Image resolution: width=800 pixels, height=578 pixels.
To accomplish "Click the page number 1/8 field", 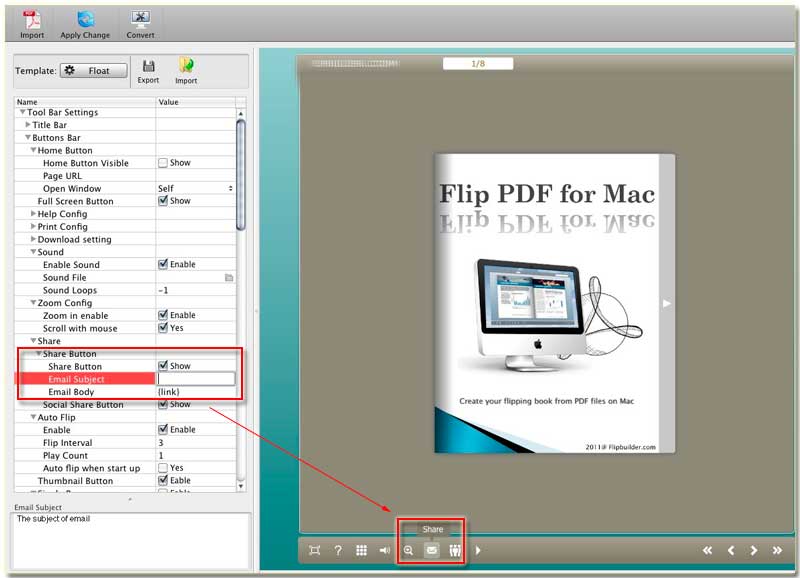I will (x=478, y=64).
